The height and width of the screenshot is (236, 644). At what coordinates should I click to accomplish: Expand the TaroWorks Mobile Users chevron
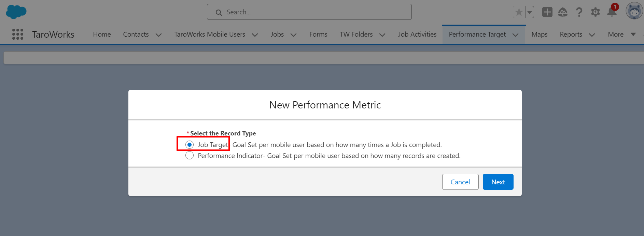(x=255, y=35)
